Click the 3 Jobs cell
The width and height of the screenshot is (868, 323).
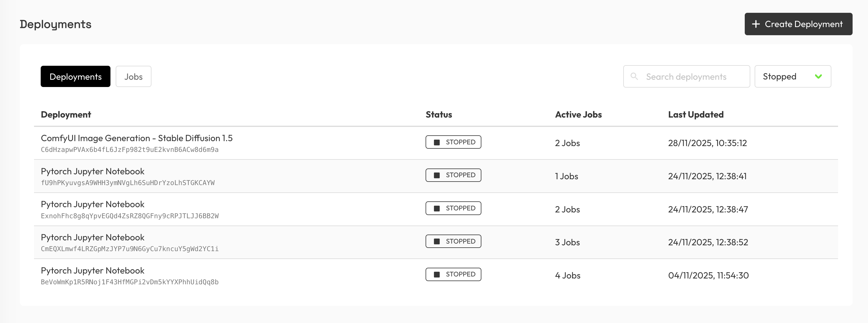[x=567, y=242]
